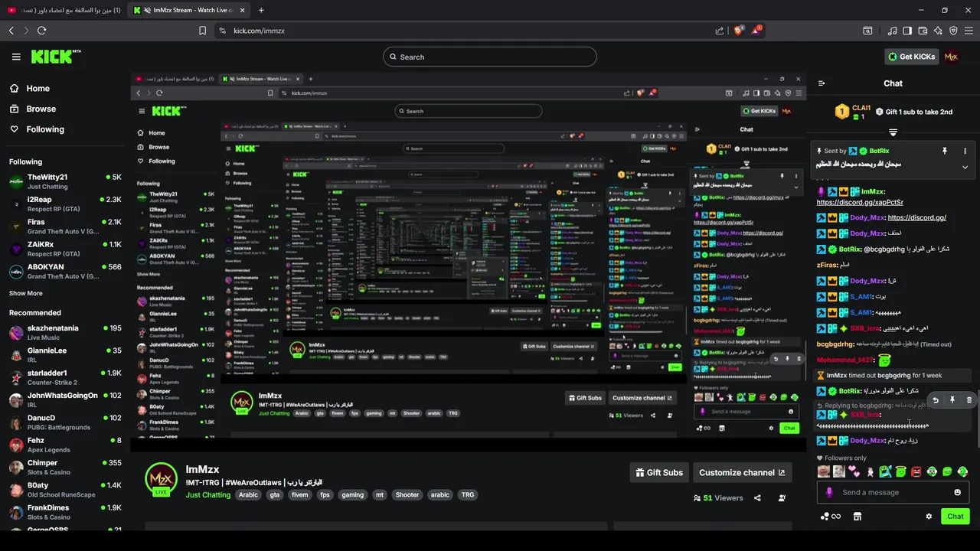Bookmark this page in address bar
Viewport: 980px width, 551px height.
(x=202, y=31)
